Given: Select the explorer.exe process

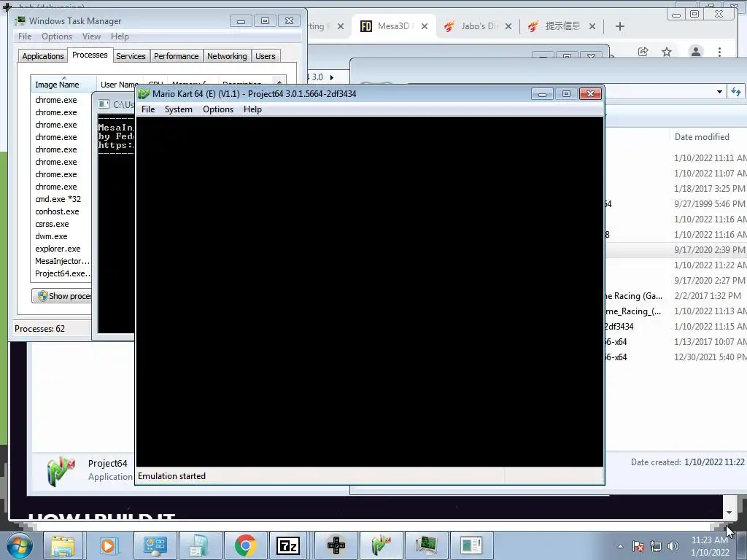Looking at the screenshot, I should [x=58, y=249].
